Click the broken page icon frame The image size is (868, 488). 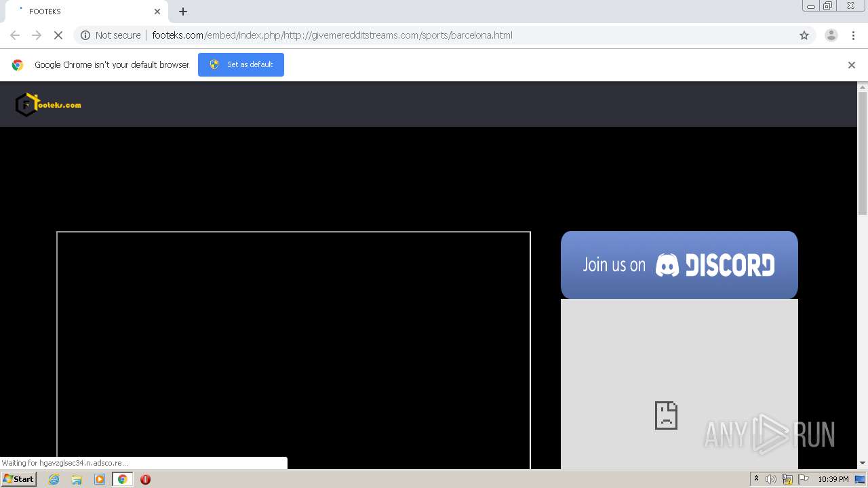(679, 384)
